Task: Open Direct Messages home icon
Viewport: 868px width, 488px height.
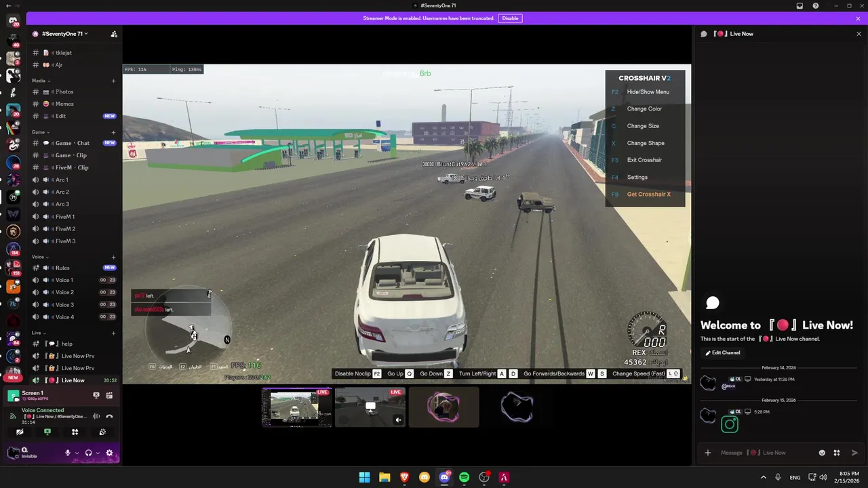Action: pyautogui.click(x=13, y=21)
